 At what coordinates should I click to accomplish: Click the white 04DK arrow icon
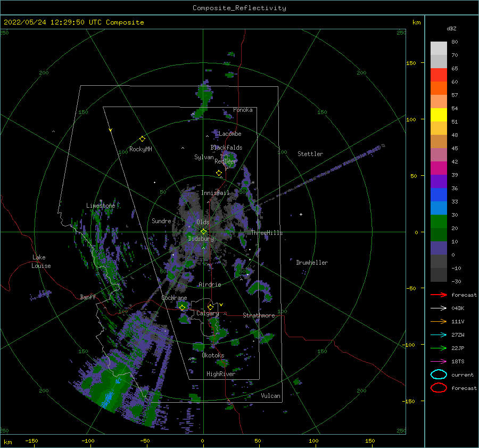click(x=439, y=308)
